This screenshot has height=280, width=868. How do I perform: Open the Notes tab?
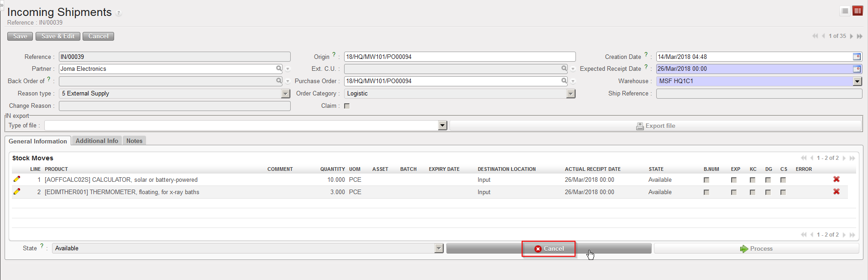[x=134, y=141]
